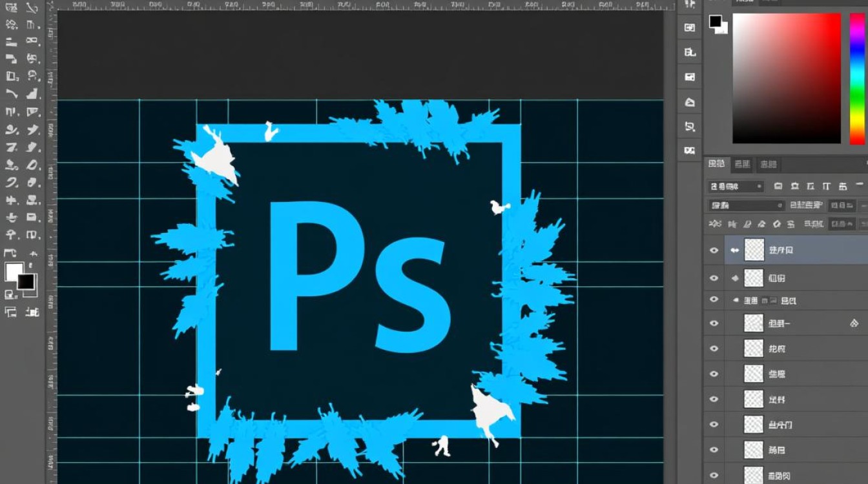Screen dimensions: 868x484
Task: Hide the highlighted selected layer via its eye icon
Action: [714, 250]
